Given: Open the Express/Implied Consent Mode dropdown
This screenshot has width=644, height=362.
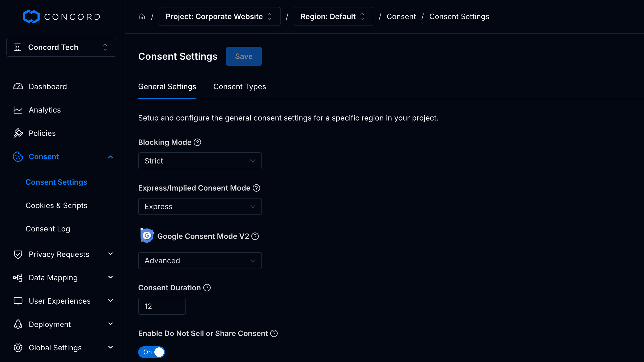Looking at the screenshot, I should click(200, 206).
